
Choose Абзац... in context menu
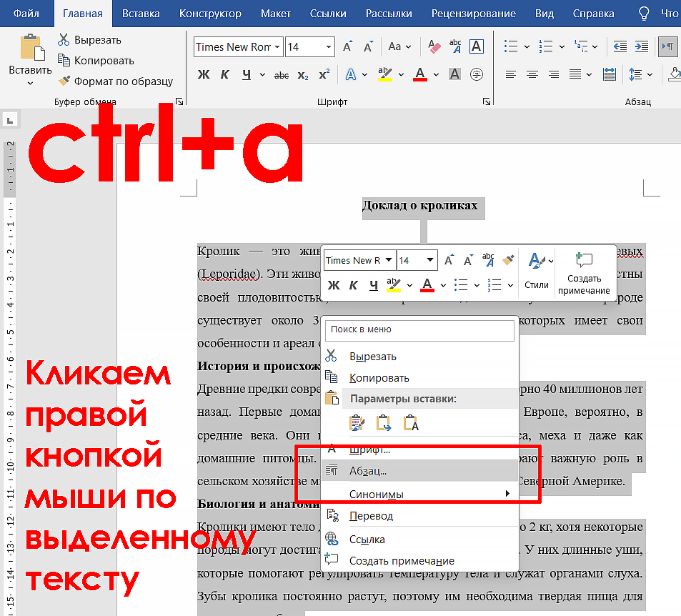pyautogui.click(x=419, y=470)
